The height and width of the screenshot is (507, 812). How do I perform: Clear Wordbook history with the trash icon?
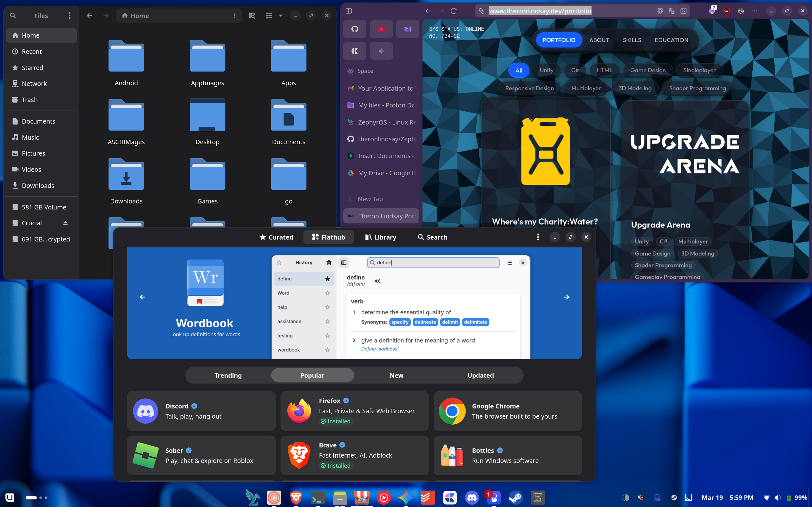(329, 263)
